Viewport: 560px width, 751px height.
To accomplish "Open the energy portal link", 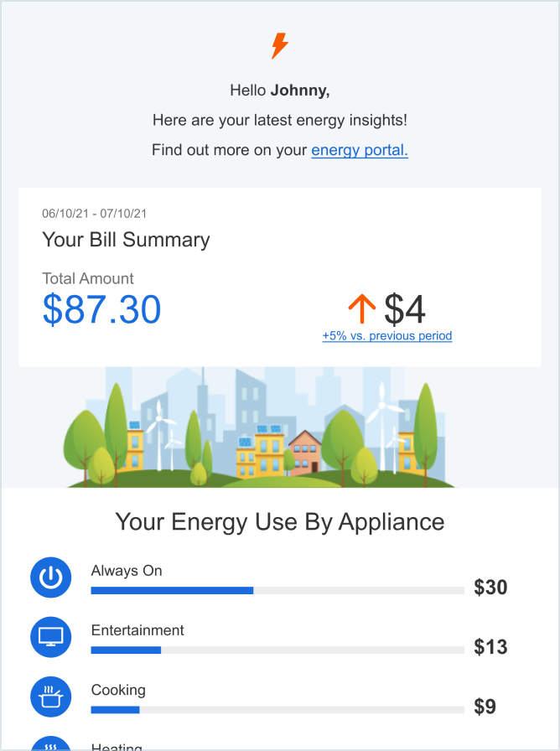I will pos(360,150).
